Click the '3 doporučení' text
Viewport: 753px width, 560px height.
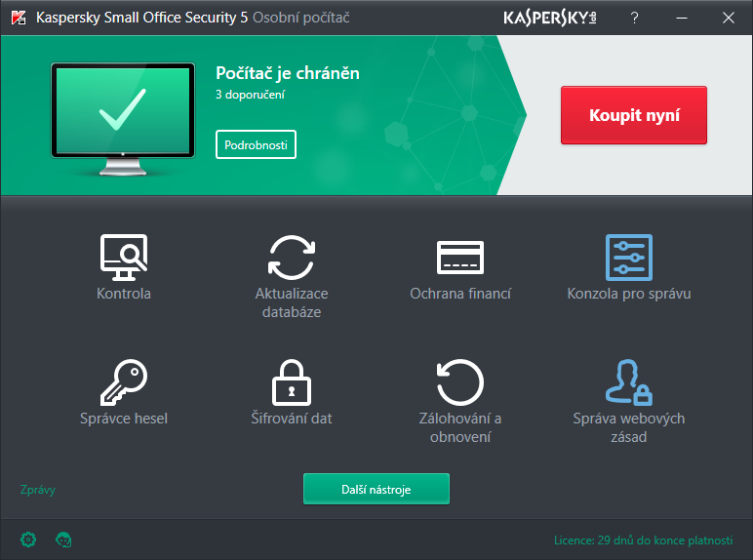[x=251, y=95]
